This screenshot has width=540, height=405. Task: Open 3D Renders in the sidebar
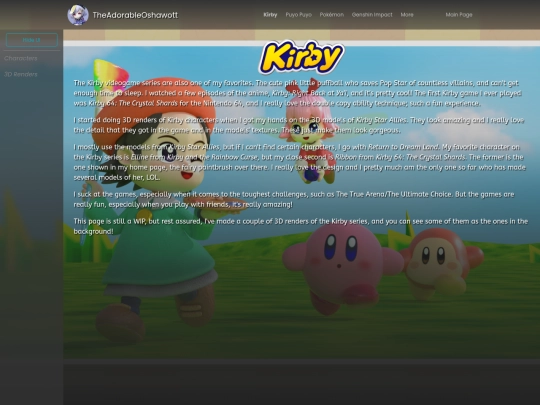coord(21,74)
